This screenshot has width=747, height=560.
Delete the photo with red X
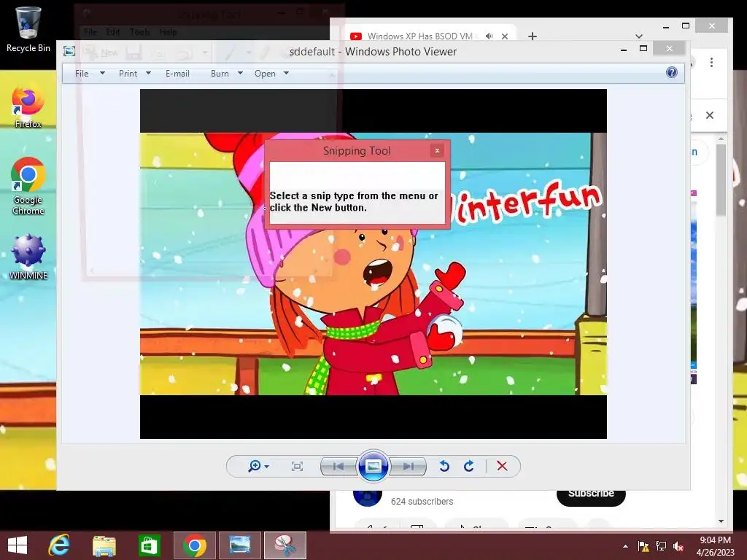coord(502,466)
